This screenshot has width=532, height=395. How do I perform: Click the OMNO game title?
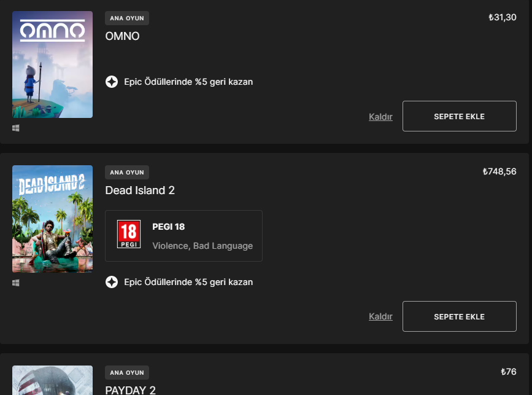click(122, 36)
